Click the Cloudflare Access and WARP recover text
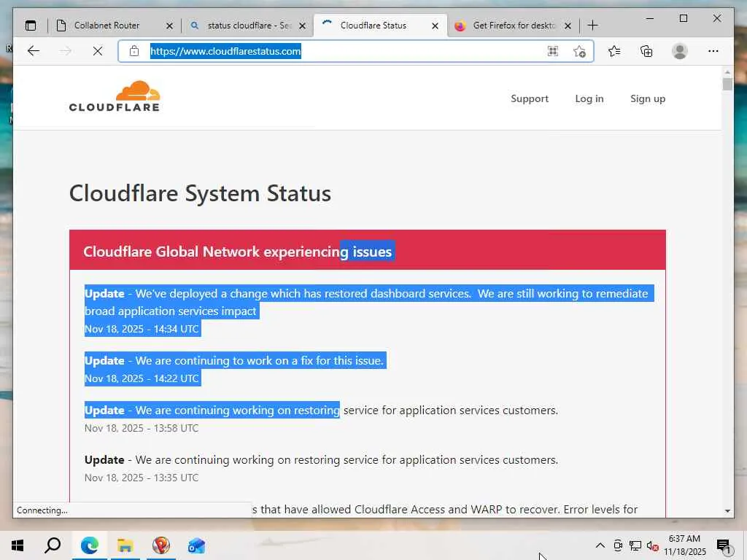This screenshot has height=560, width=747. (445, 510)
